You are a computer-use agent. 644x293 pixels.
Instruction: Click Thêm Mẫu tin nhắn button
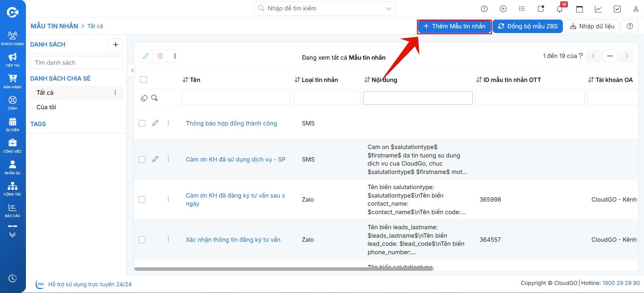coord(454,26)
